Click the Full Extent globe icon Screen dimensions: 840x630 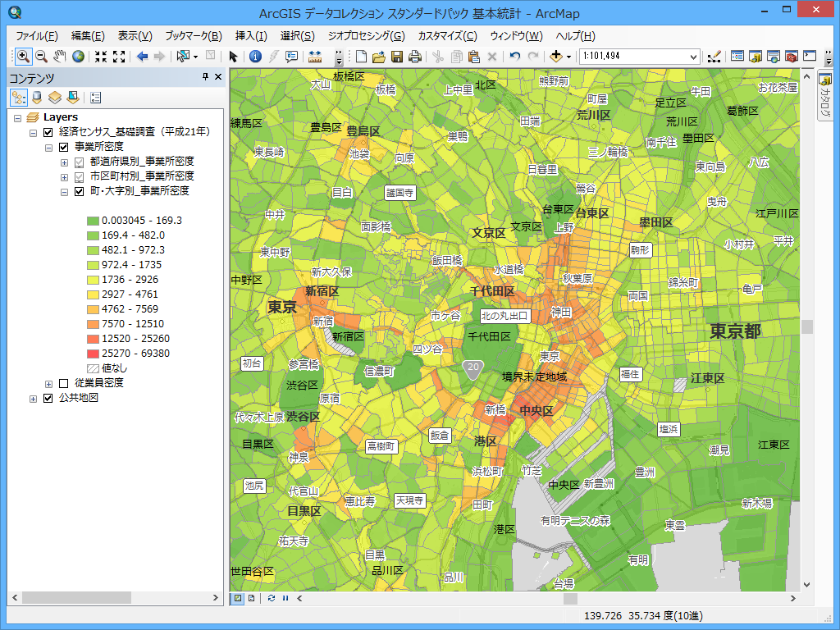pos(78,57)
